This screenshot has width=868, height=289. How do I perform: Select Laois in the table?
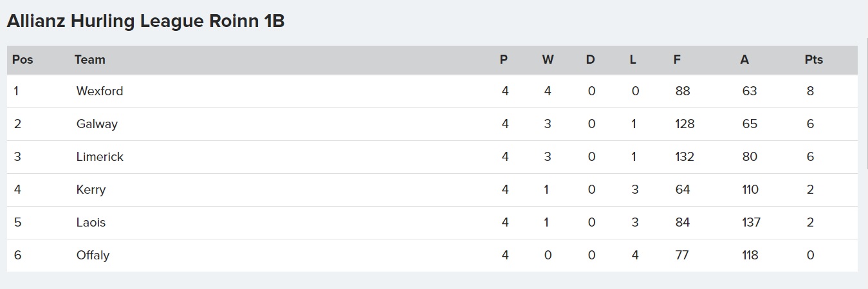(91, 223)
